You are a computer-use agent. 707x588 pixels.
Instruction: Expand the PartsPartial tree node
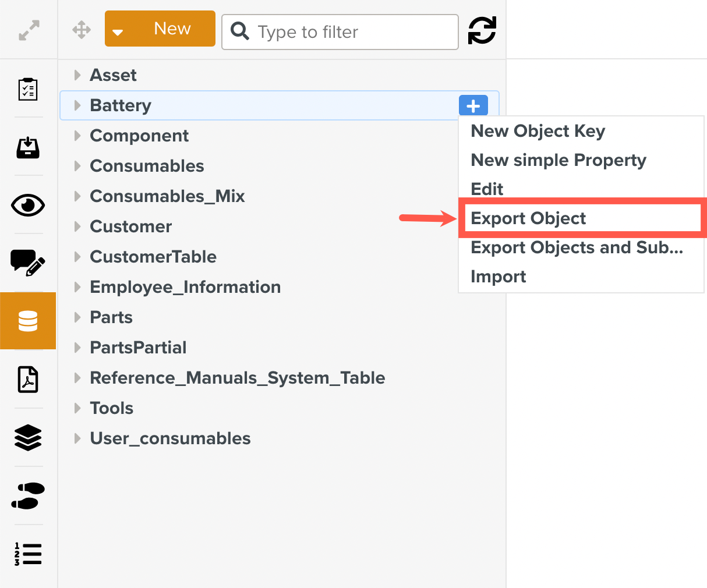point(77,348)
